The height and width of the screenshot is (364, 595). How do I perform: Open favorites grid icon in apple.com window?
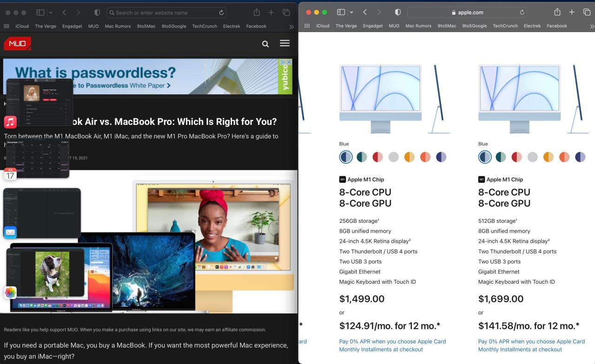(307, 26)
